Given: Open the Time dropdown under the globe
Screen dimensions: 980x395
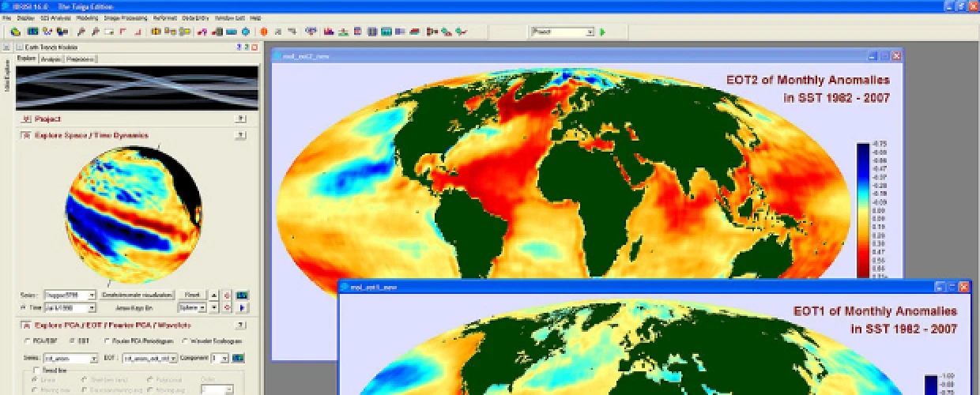Looking at the screenshot, I should 69,307.
